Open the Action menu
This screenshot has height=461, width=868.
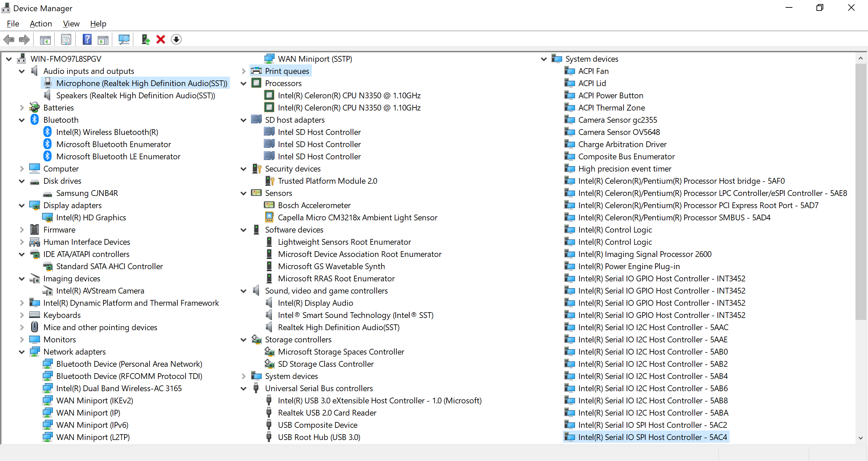pos(41,24)
